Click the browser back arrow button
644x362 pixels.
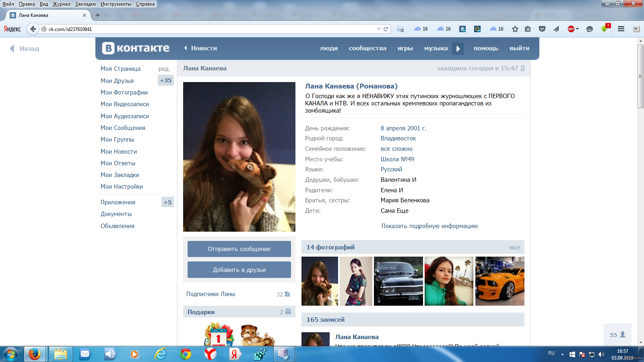33,29
